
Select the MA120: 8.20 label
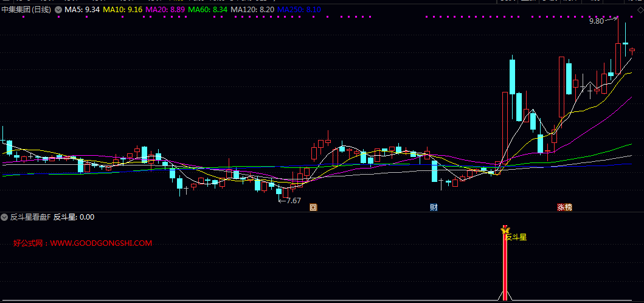252,10
